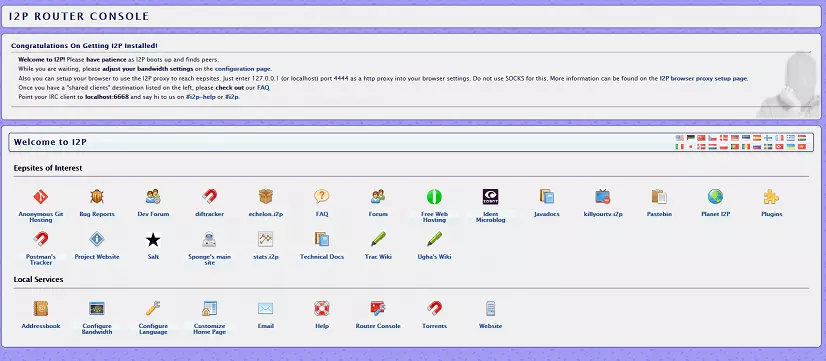Click the 'Welcome to I2P' heading
The image size is (826, 361).
click(x=50, y=142)
